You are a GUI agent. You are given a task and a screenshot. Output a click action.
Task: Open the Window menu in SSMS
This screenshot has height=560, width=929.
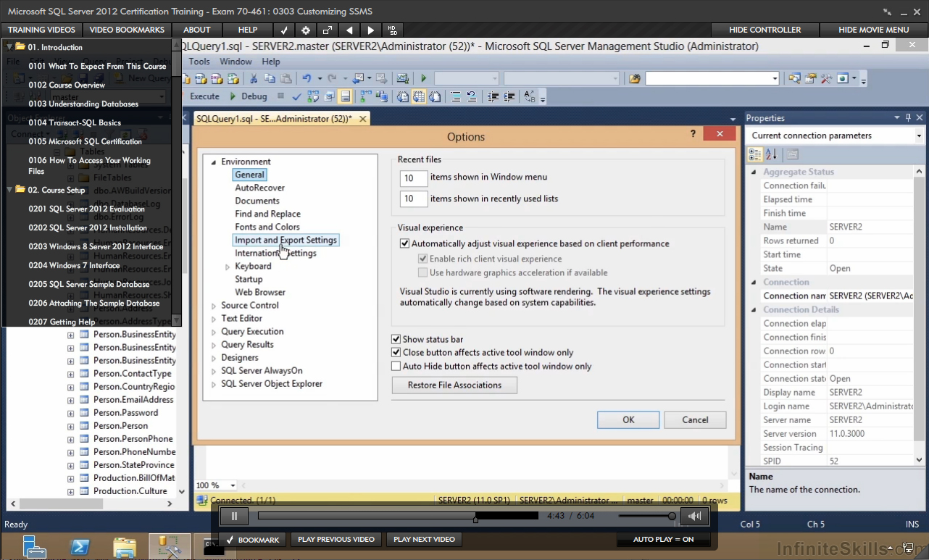coord(236,62)
